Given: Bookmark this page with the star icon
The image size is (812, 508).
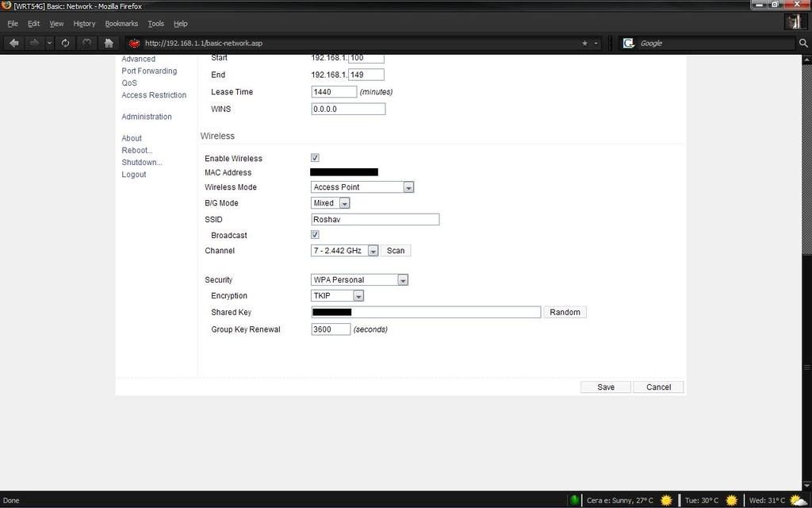Looking at the screenshot, I should pos(585,43).
